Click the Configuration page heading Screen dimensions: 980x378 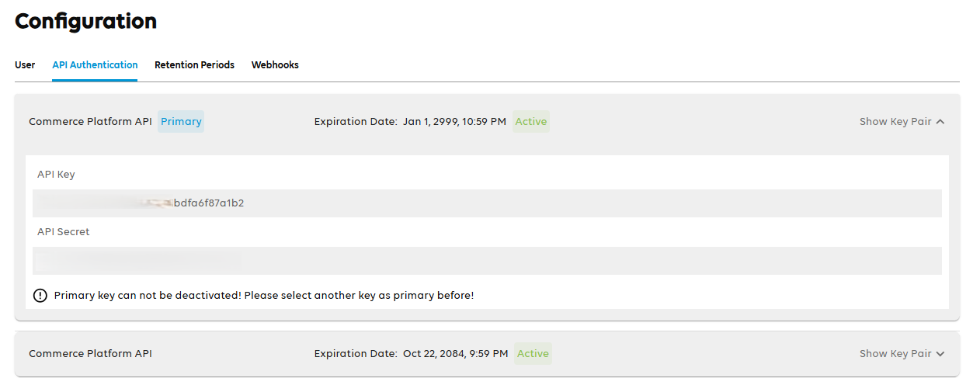pos(85,21)
